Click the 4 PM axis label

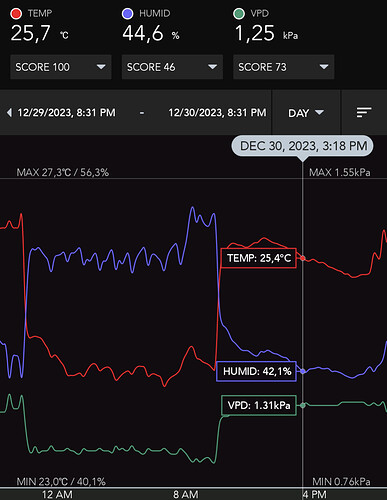pos(314,495)
